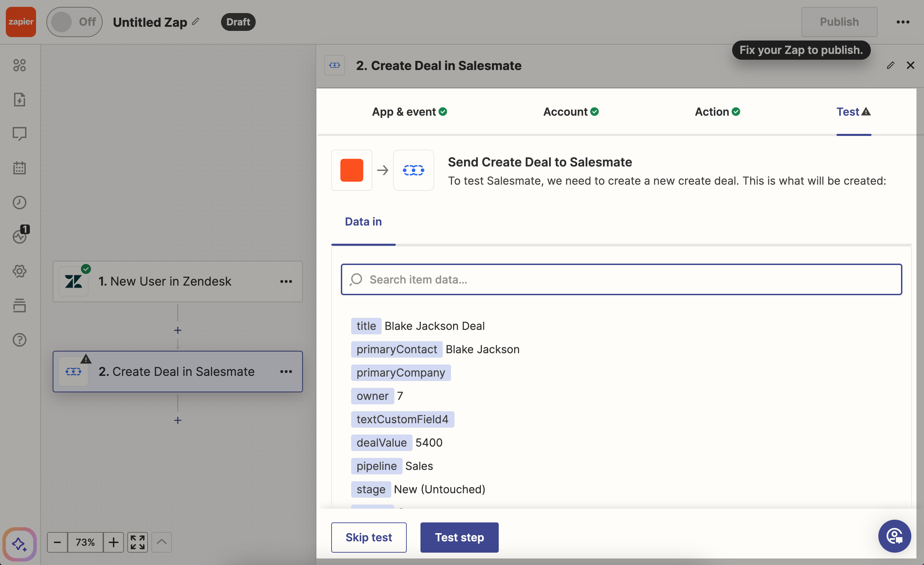Click the Search item data field

pos(621,279)
